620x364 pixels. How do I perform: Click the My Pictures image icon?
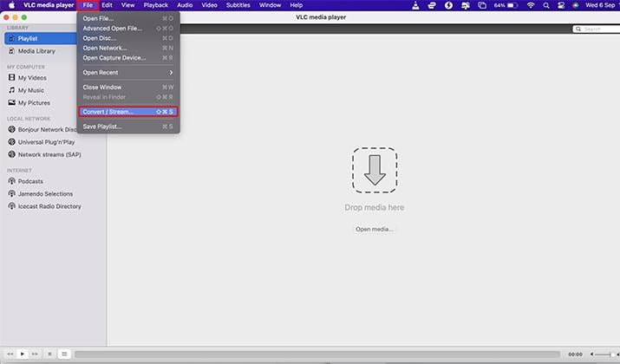(11, 102)
